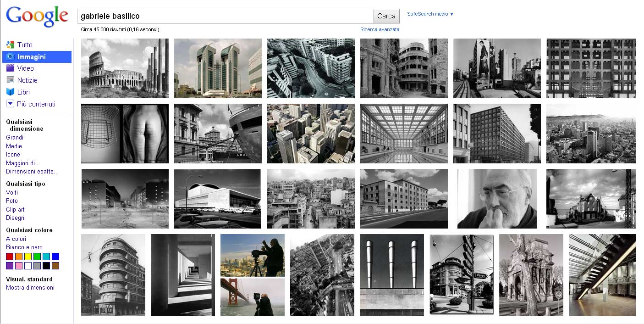Switch to the Tutto results tab
644x324 pixels.
click(23, 45)
